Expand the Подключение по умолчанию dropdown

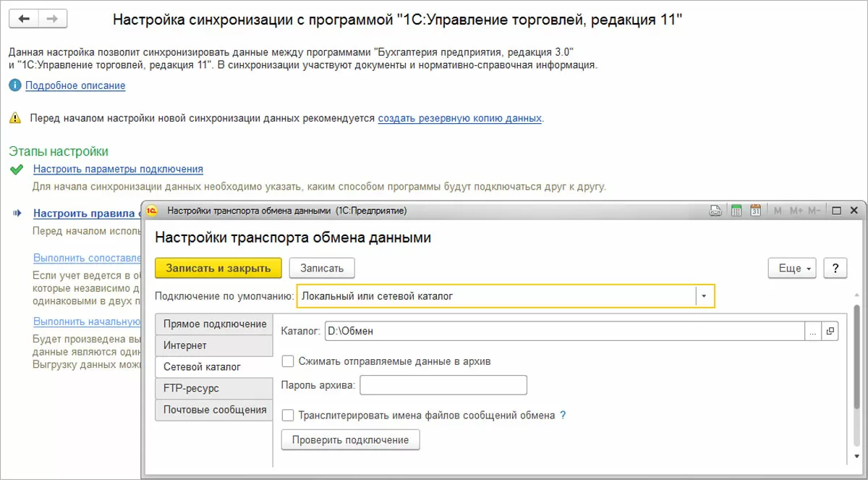pos(705,296)
